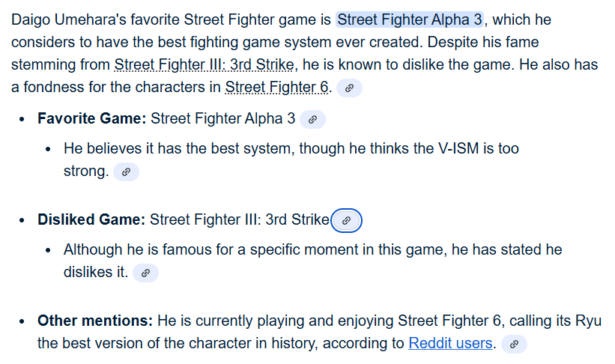This screenshot has width=615, height=364.
Task: Click the source link icon after "Reddit users."
Action: [x=514, y=344]
